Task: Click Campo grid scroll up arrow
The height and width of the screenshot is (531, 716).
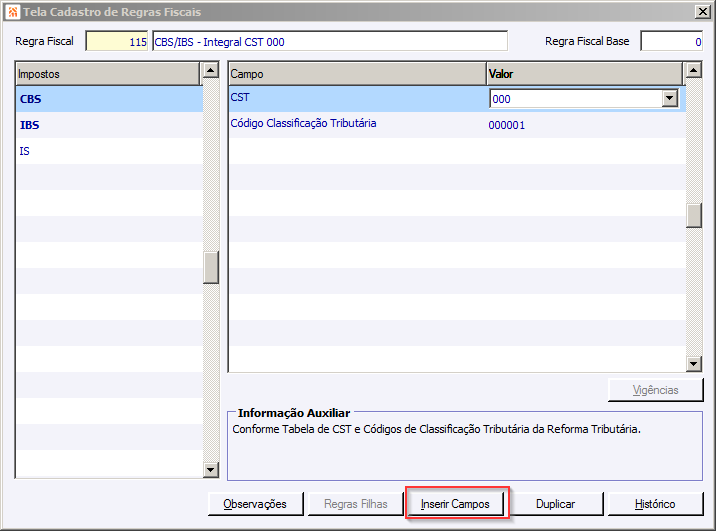Action: pyautogui.click(x=694, y=70)
